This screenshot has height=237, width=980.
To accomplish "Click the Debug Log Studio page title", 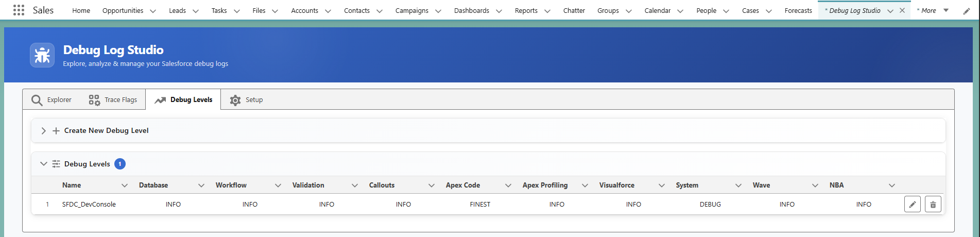I will tap(113, 50).
